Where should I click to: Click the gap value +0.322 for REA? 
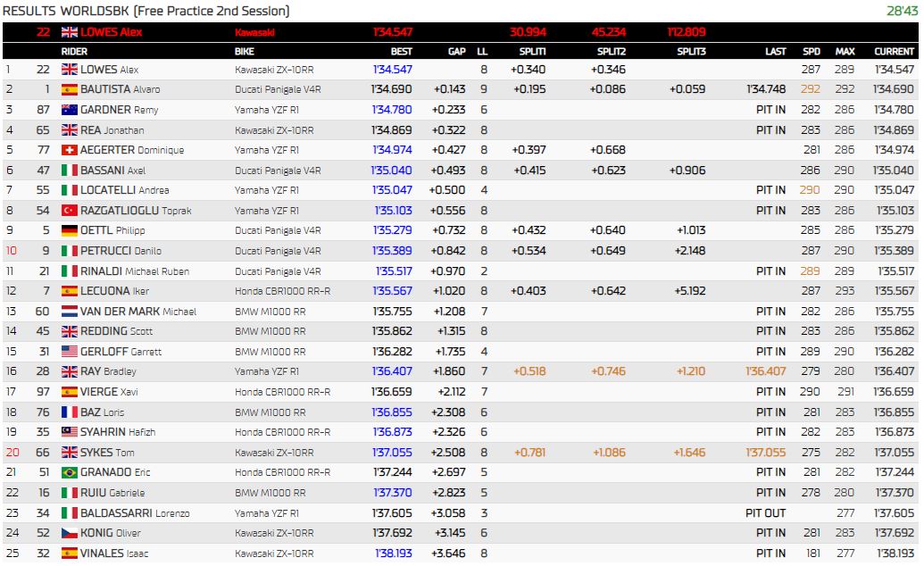point(448,130)
